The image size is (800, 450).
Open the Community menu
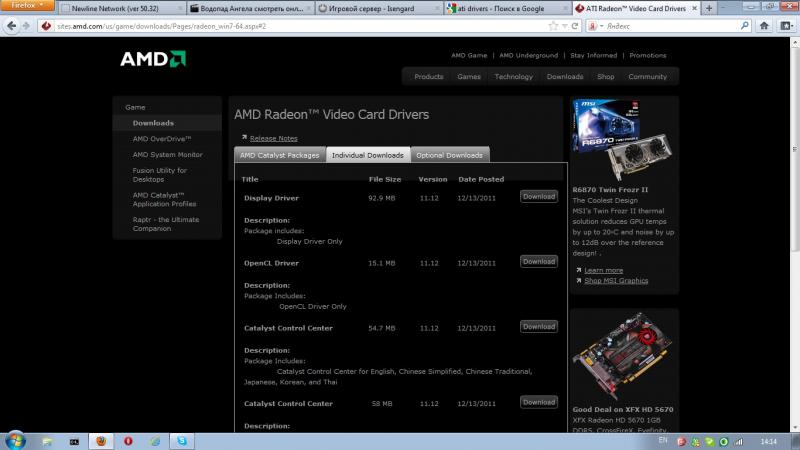pyautogui.click(x=647, y=77)
